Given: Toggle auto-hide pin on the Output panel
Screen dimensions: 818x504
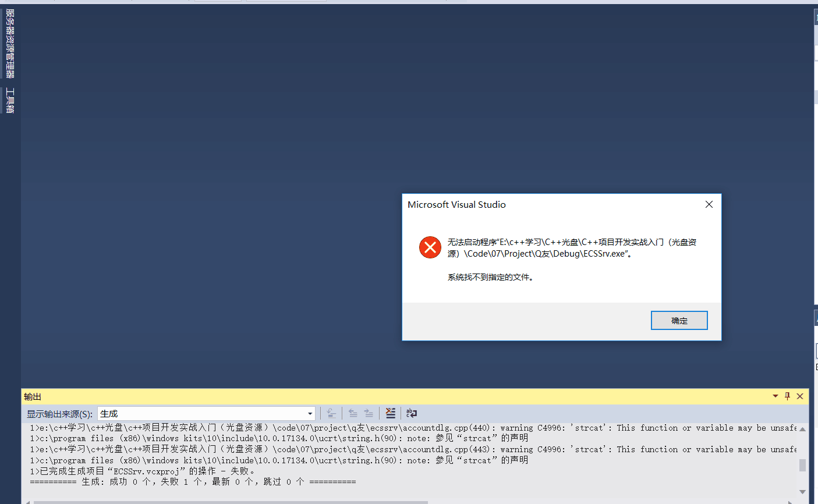Looking at the screenshot, I should 787,396.
